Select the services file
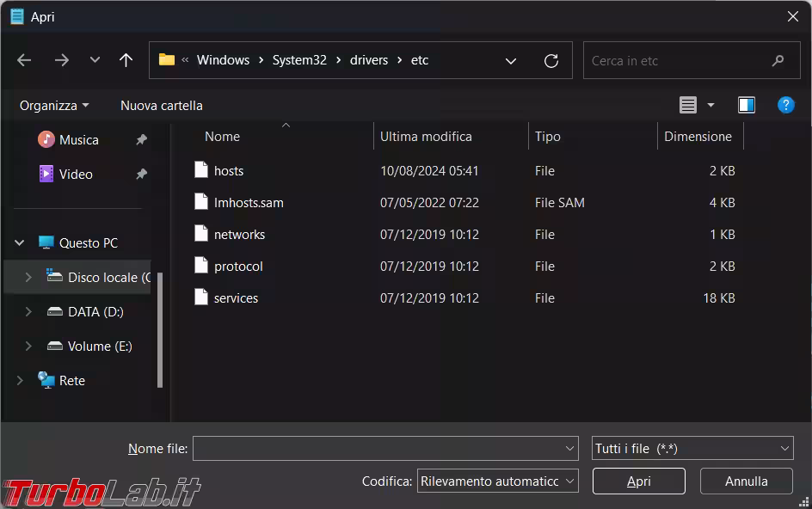The width and height of the screenshot is (812, 509). coord(236,298)
